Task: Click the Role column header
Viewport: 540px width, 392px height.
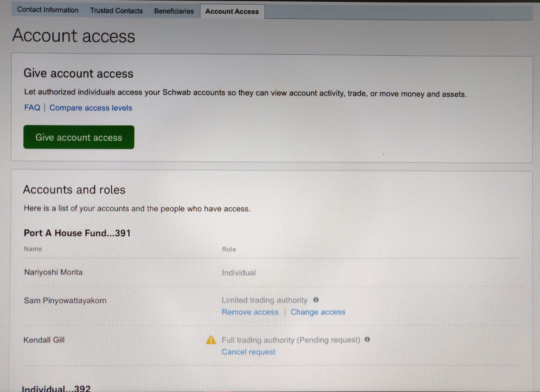Action: tap(229, 249)
